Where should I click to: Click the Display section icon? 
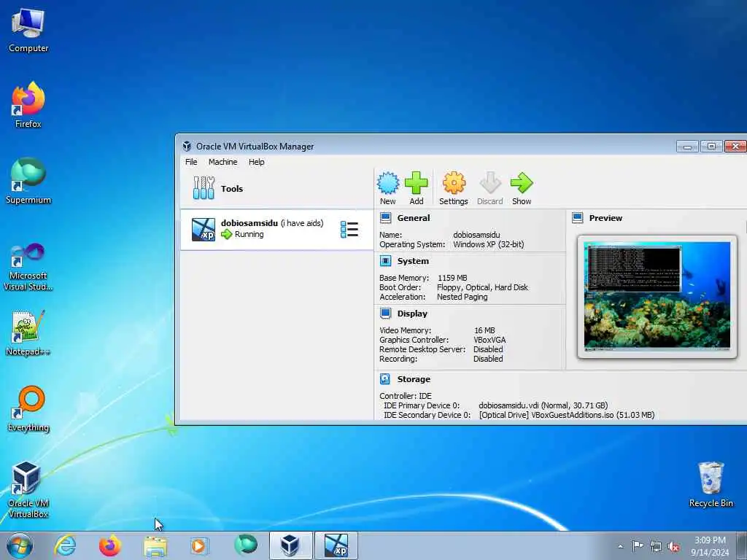[385, 314]
